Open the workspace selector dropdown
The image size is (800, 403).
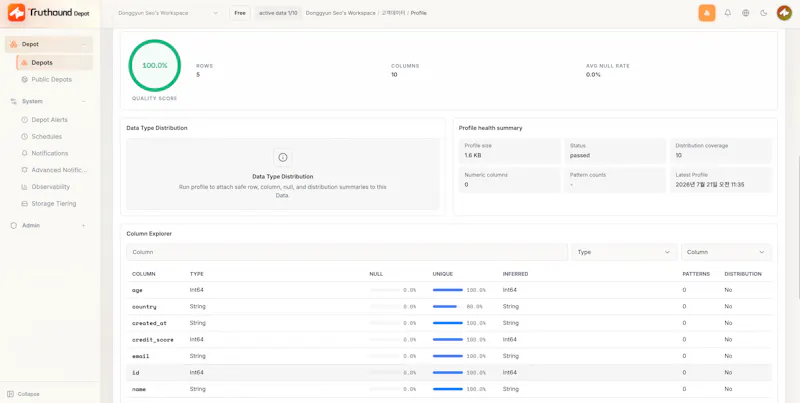[168, 13]
